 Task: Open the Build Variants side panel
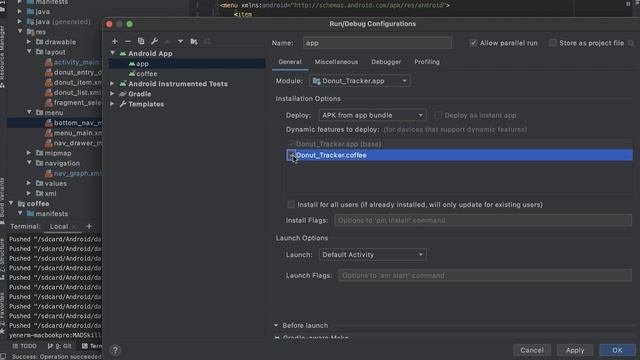point(2,201)
